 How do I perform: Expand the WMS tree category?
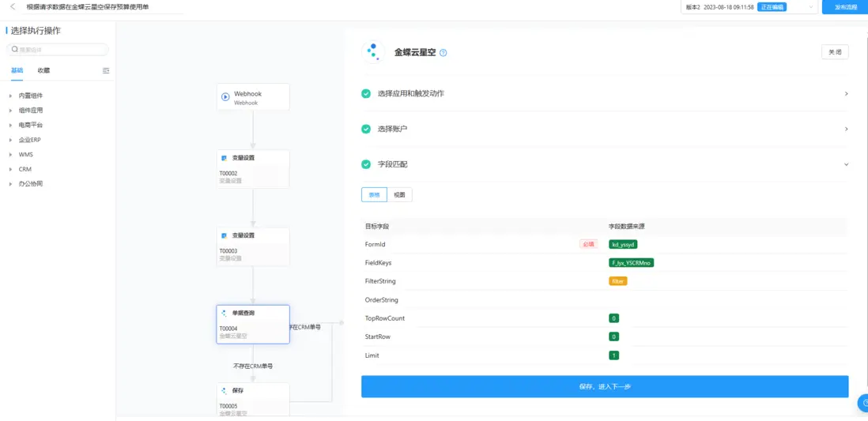[x=10, y=154]
